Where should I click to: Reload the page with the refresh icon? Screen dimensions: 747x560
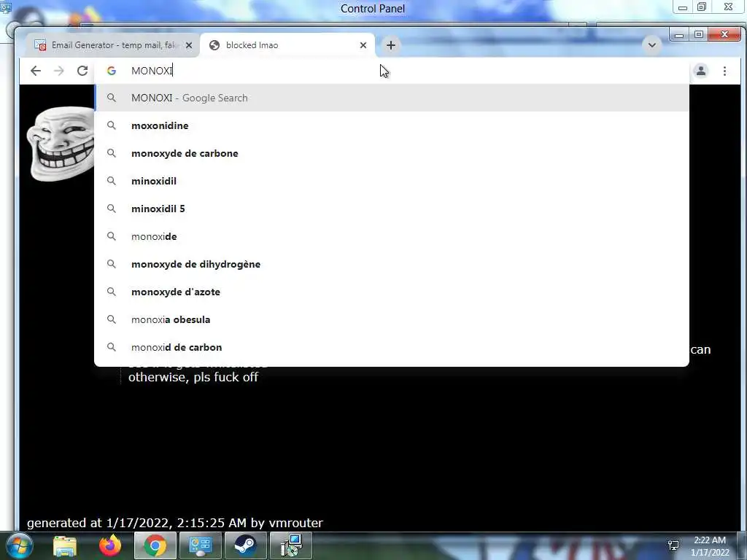(82, 71)
